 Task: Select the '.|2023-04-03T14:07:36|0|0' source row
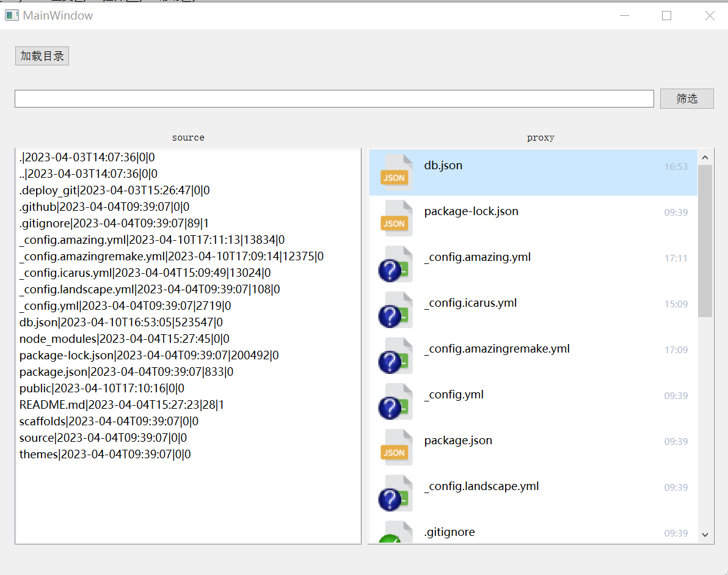[x=188, y=158]
